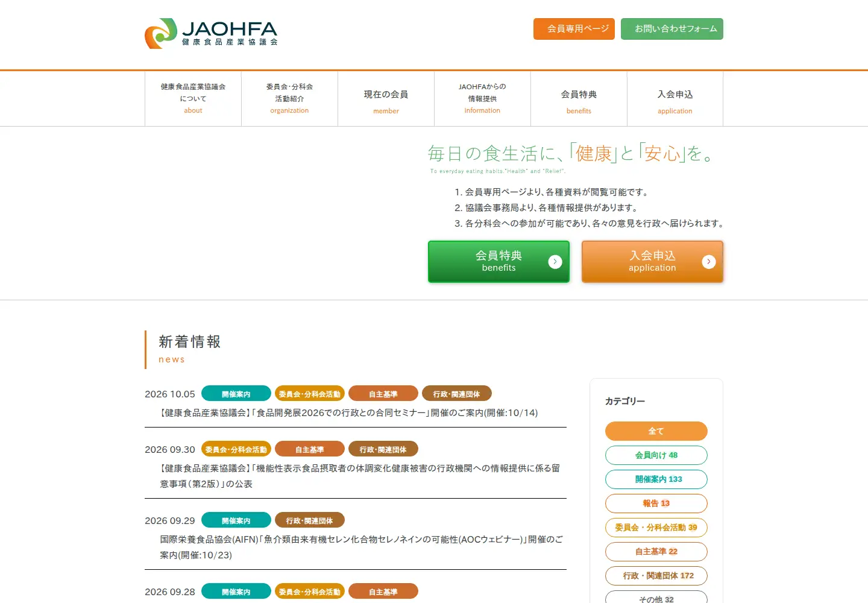The height and width of the screenshot is (603, 868).
Task: Open 機能性表示食品 留意事項(第2版) news article
Action: click(360, 476)
